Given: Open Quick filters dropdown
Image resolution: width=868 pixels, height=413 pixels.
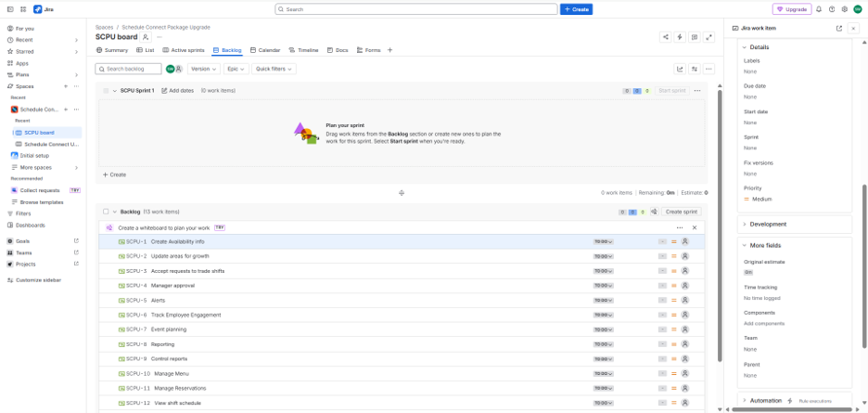Looking at the screenshot, I should pyautogui.click(x=274, y=69).
